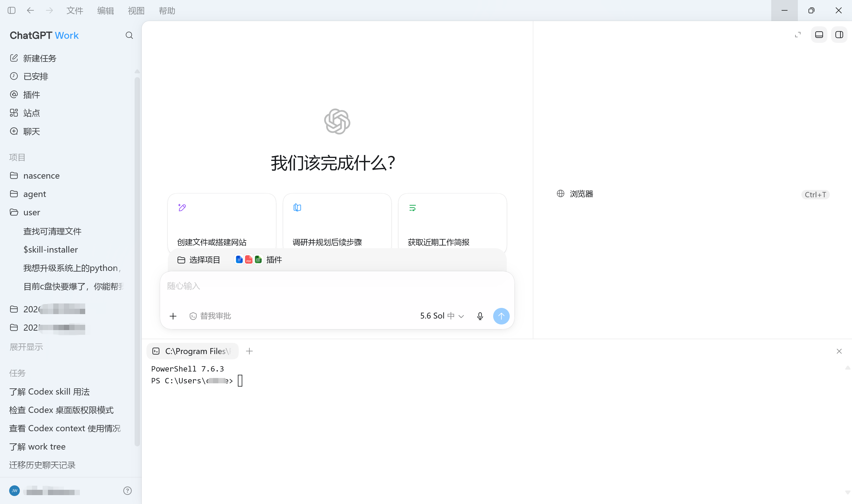Go back with the left arrow
Image resolution: width=852 pixels, height=504 pixels.
tap(30, 11)
